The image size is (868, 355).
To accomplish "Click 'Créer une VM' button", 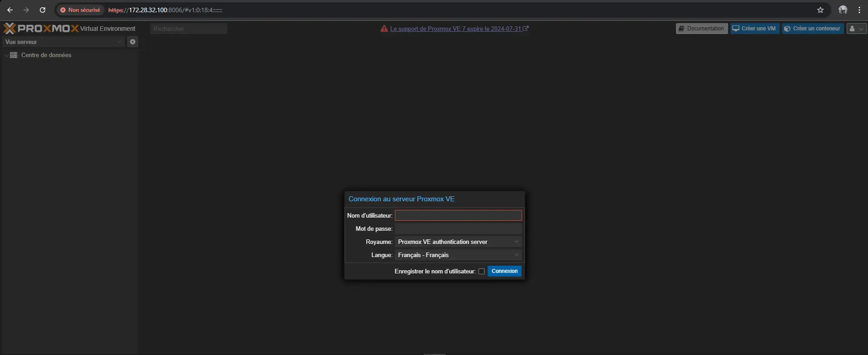I will click(754, 29).
